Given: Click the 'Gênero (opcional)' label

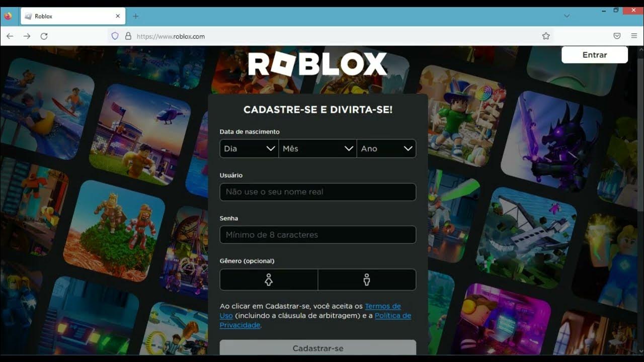Looking at the screenshot, I should [x=247, y=261].
